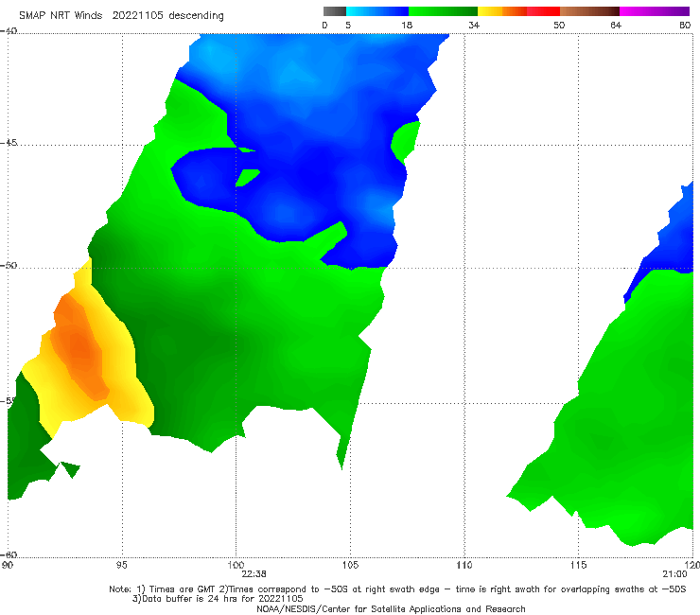Click the title 'SMAP NRT Winds 20221105 descending'
The image size is (700, 615).
[x=121, y=16]
